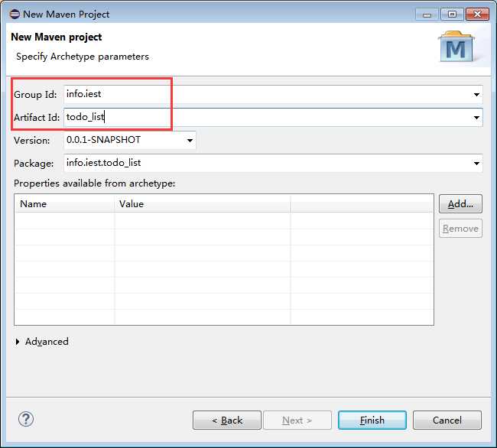This screenshot has width=497, height=448.
Task: Click the help question mark icon
Action: pyautogui.click(x=26, y=420)
